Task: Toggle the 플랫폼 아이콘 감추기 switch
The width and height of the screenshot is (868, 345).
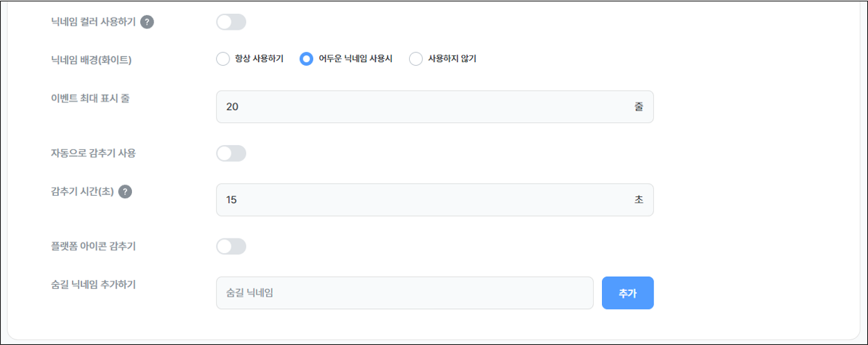Action: [231, 246]
